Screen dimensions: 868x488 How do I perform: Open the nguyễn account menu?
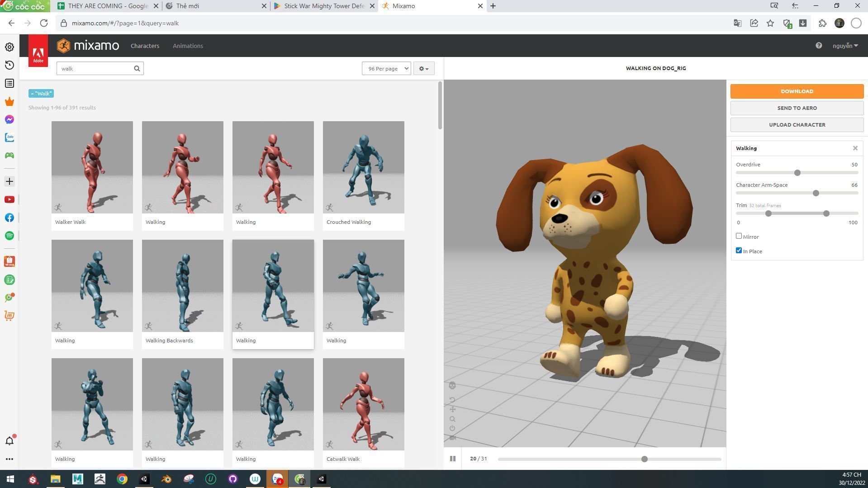(845, 46)
